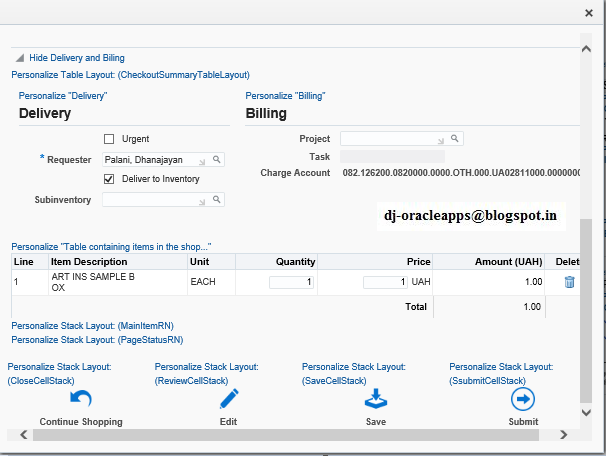Enable the Urgent checkbox
Screen dimensions: 606x456
[109, 139]
